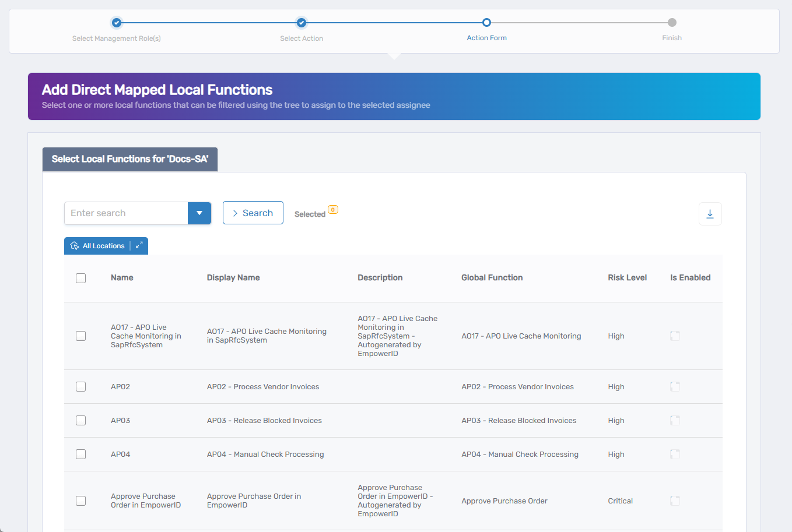The height and width of the screenshot is (532, 792).
Task: Check the select-all checkbox in the table header
Action: (80, 278)
